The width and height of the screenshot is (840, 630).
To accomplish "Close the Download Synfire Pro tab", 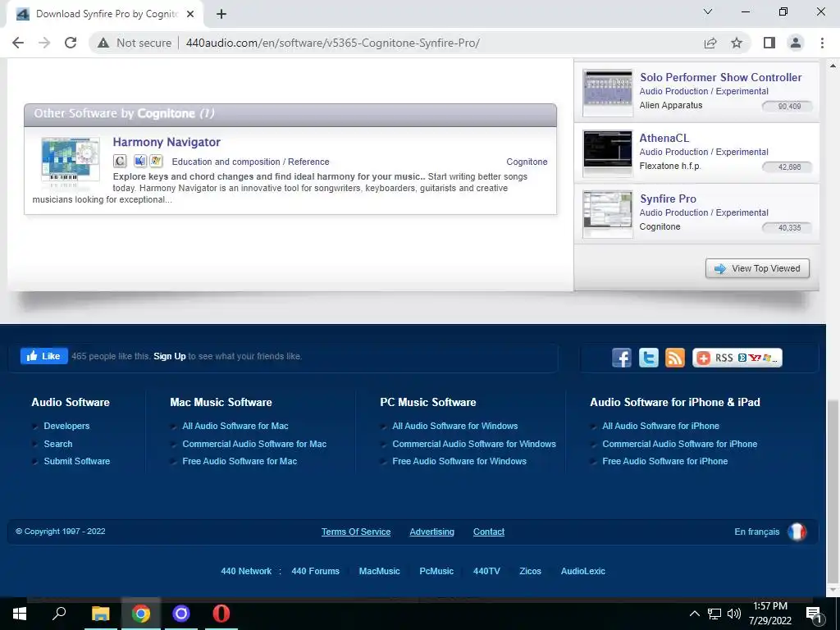I will tap(190, 15).
